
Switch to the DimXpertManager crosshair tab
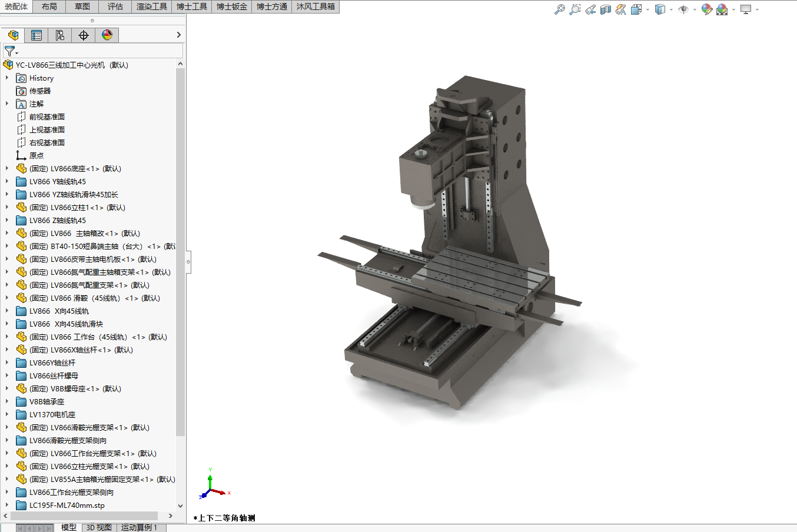84,35
